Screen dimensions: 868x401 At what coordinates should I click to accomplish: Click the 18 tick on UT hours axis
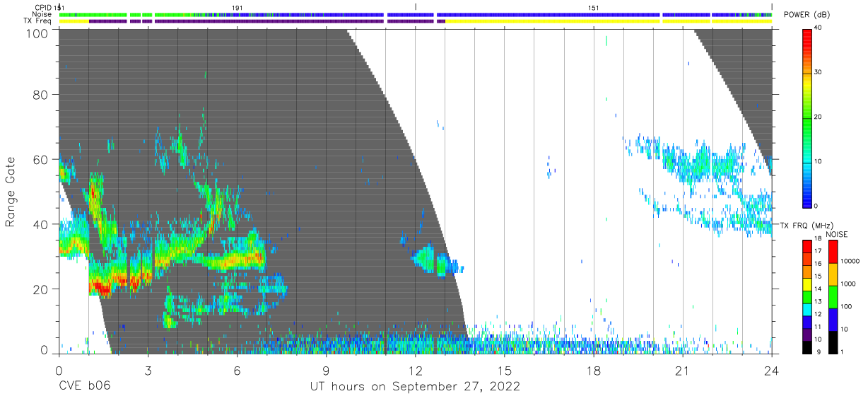click(x=594, y=370)
